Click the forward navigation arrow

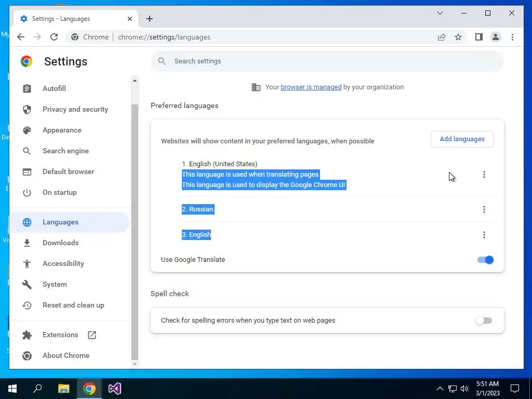(x=37, y=37)
